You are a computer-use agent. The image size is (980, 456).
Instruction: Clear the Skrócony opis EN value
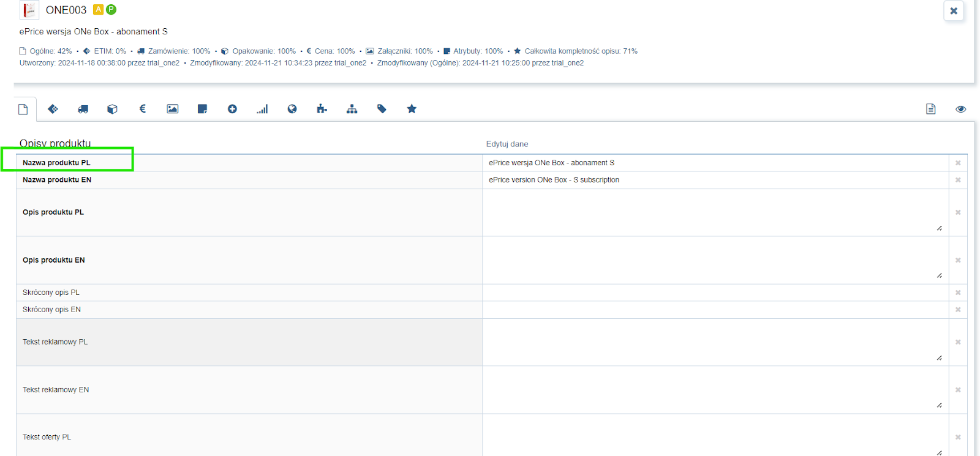coord(958,310)
